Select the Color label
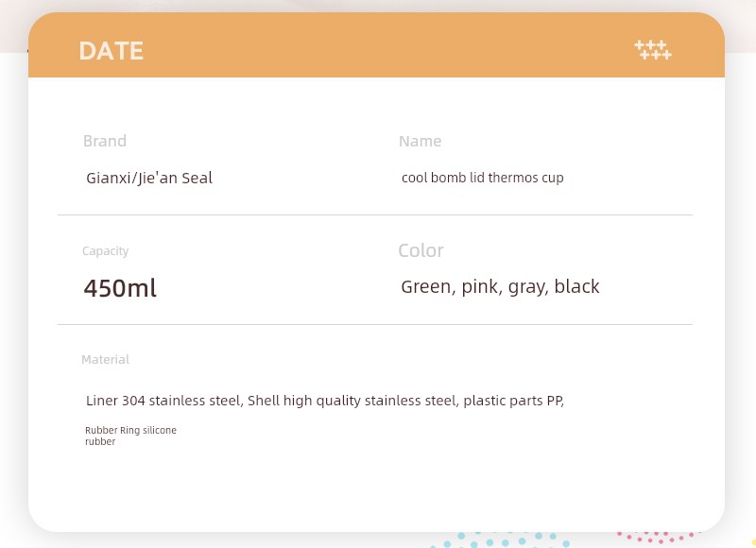Image resolution: width=756 pixels, height=548 pixels. pyautogui.click(x=421, y=250)
